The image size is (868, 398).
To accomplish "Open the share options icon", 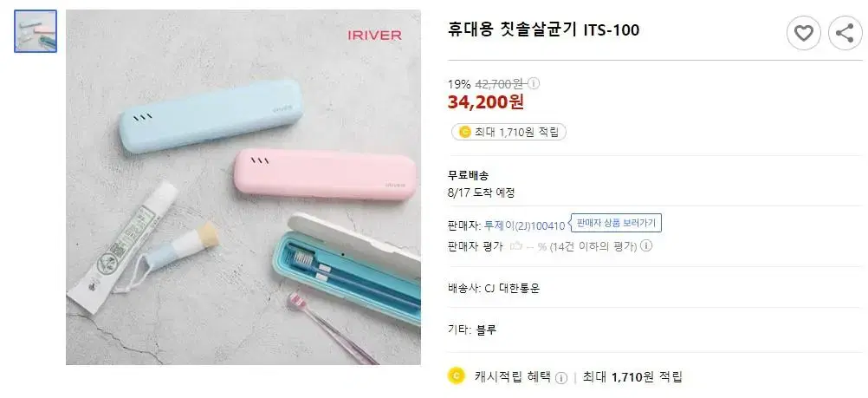I will [845, 34].
